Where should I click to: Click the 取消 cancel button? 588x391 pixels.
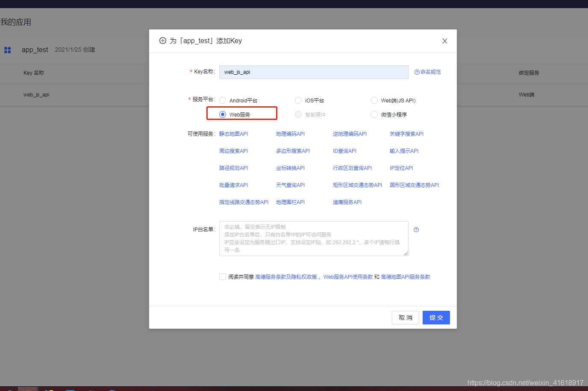(405, 318)
